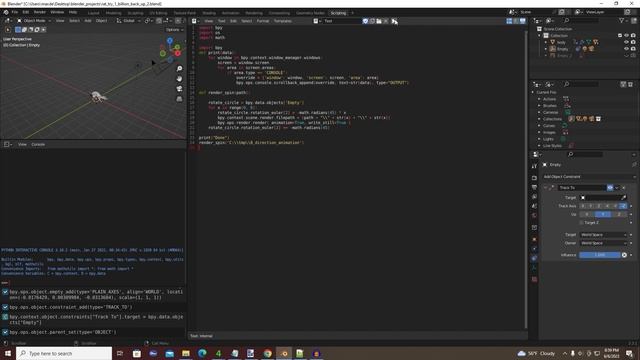Expand Actions in Current File outliner
The image size is (640, 360).
click(539, 99)
